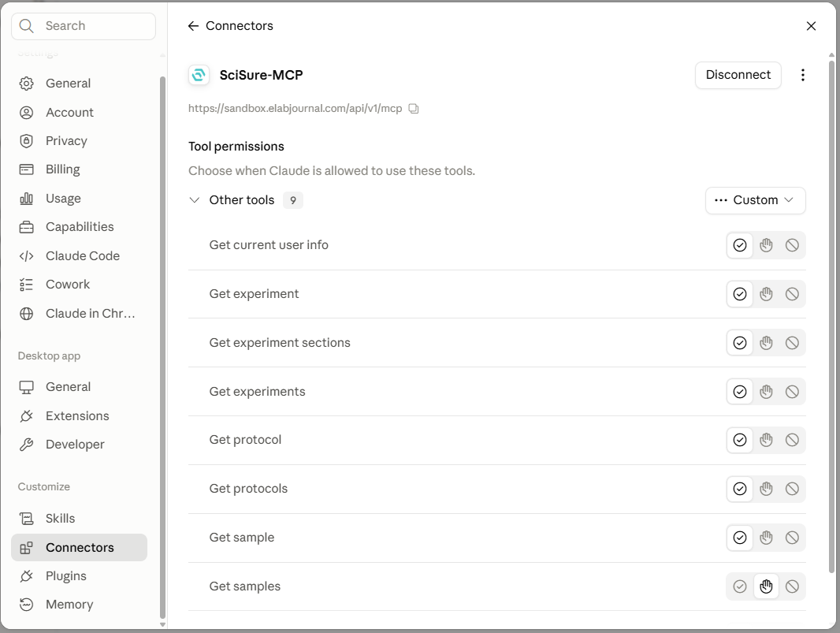Block the Get samples tool
840x633 pixels.
point(792,586)
